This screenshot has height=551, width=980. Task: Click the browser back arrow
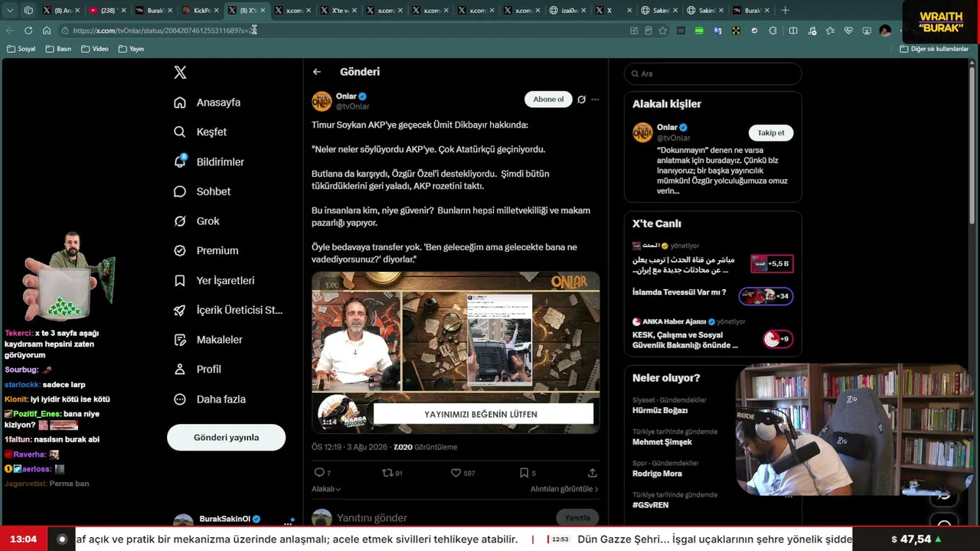(x=10, y=31)
